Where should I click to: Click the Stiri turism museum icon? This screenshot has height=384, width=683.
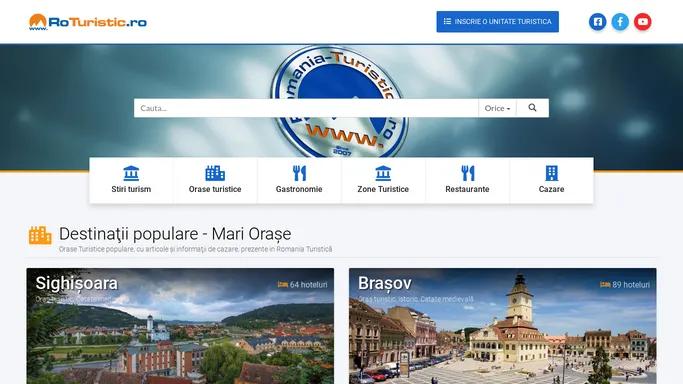coord(131,173)
